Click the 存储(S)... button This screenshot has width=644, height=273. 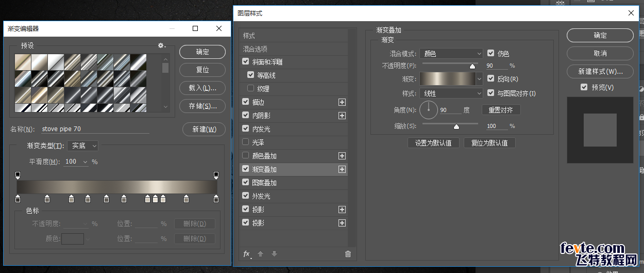(x=202, y=106)
